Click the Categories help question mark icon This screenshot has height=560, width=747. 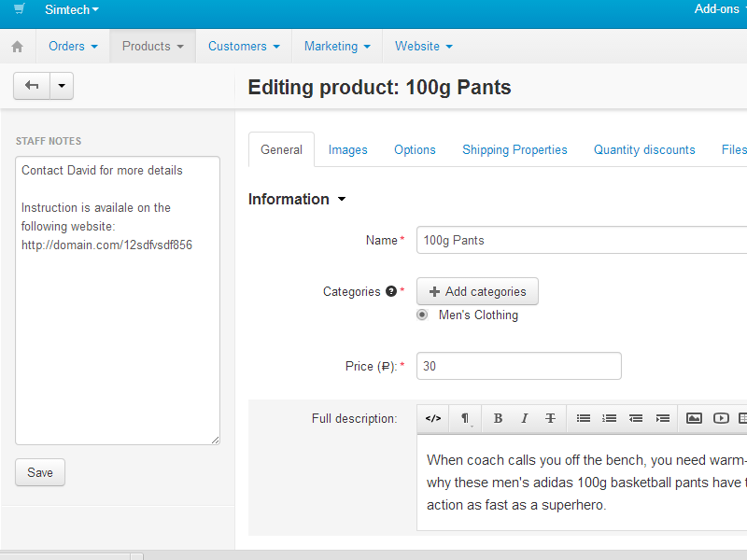pos(390,291)
